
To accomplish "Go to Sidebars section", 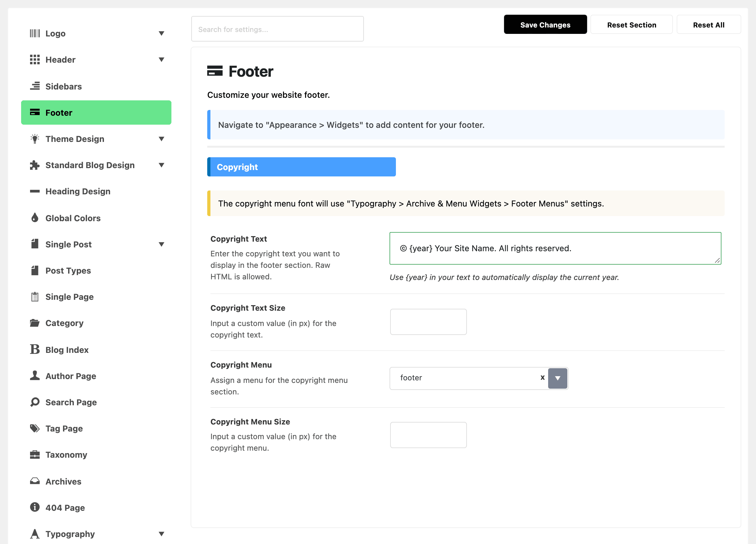I will pos(96,86).
